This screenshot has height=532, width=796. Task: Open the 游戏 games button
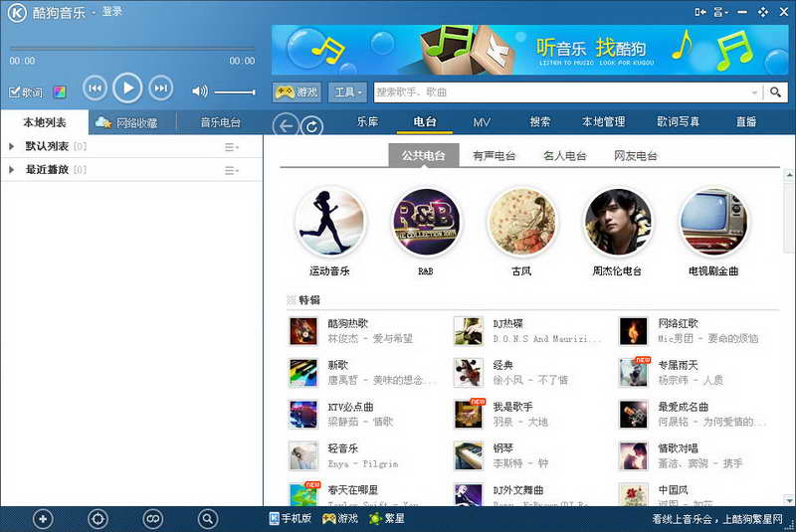(x=297, y=91)
